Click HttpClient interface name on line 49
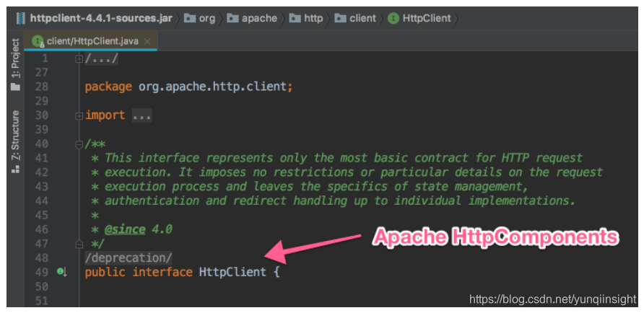 [232, 272]
